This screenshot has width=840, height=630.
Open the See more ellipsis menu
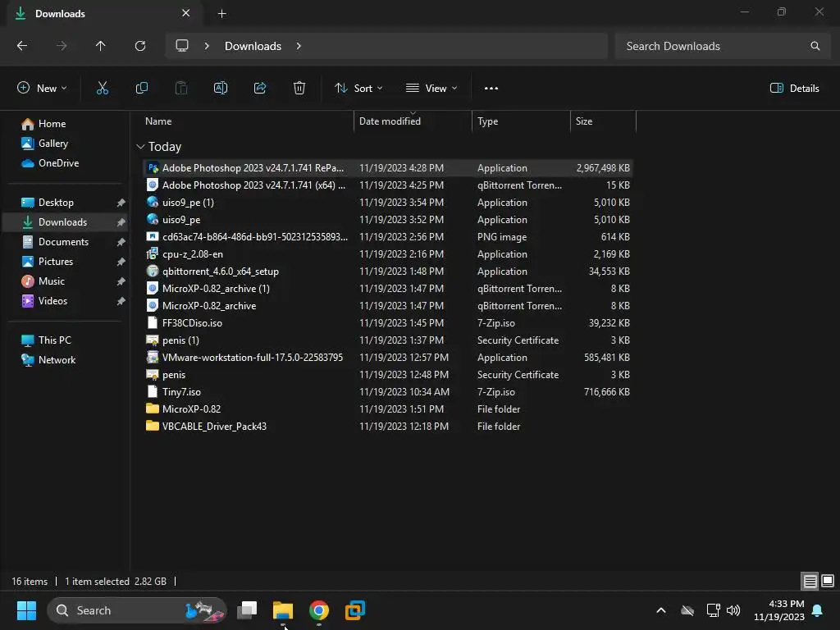click(491, 89)
